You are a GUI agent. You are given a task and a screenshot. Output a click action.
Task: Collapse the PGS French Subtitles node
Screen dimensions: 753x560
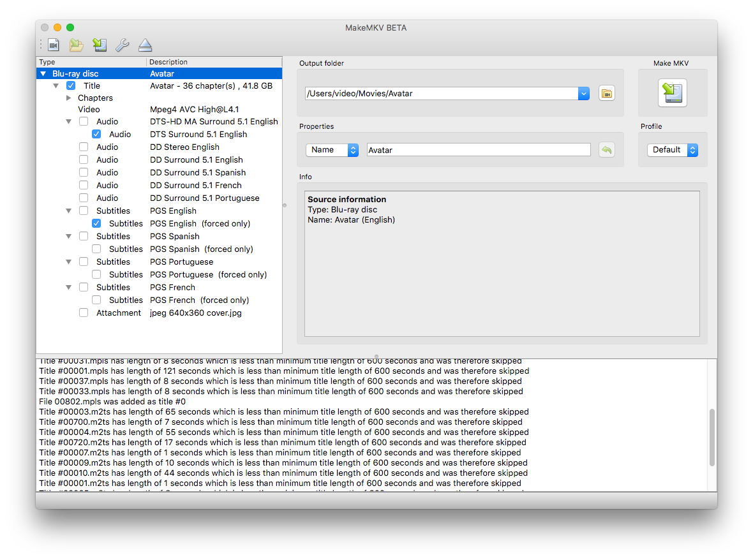[x=69, y=287]
